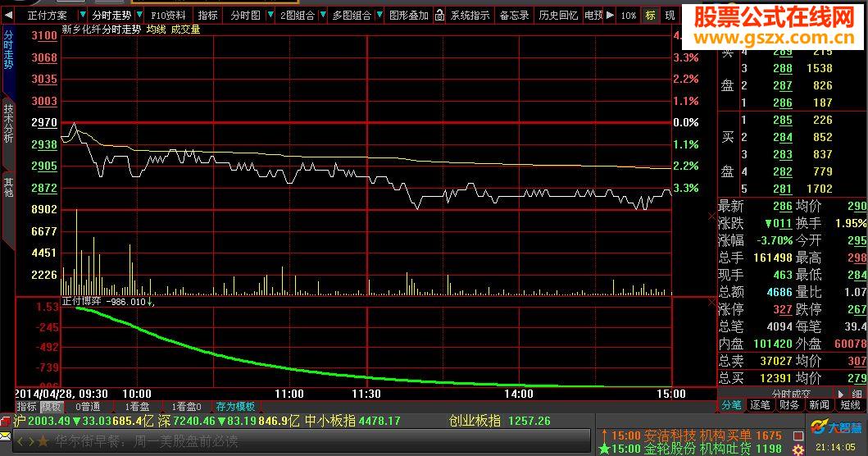This screenshot has width=868, height=456.
Task: Click arrow beside 分时成交 header
Action: pos(840,394)
